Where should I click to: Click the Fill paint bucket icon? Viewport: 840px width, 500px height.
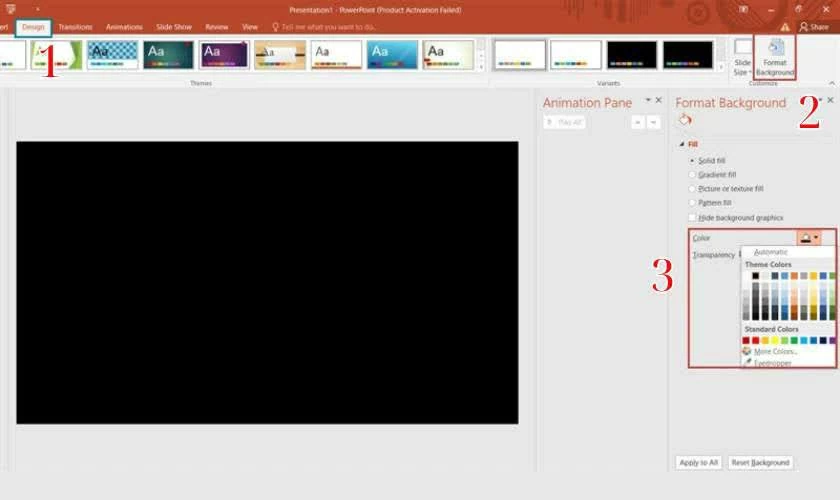(x=685, y=119)
